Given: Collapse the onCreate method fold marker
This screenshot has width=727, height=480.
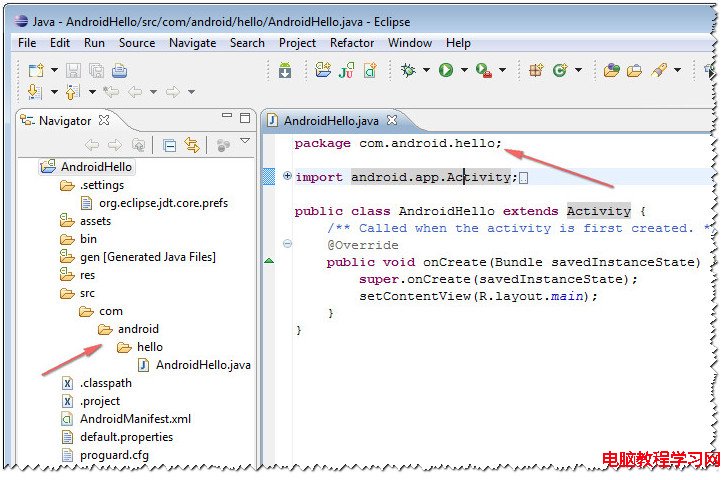Looking at the screenshot, I should click(x=287, y=244).
